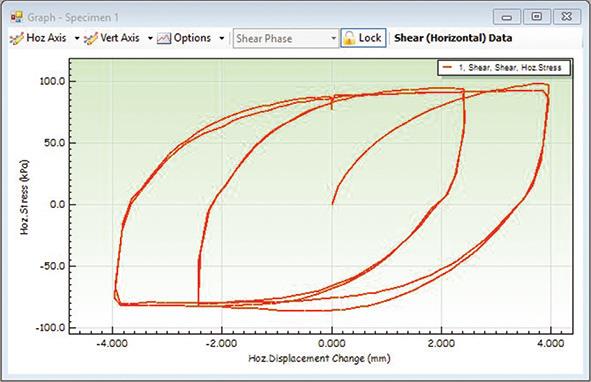This screenshot has height=382, width=591.
Task: Open the Options dropdown arrow
Action: point(222,38)
